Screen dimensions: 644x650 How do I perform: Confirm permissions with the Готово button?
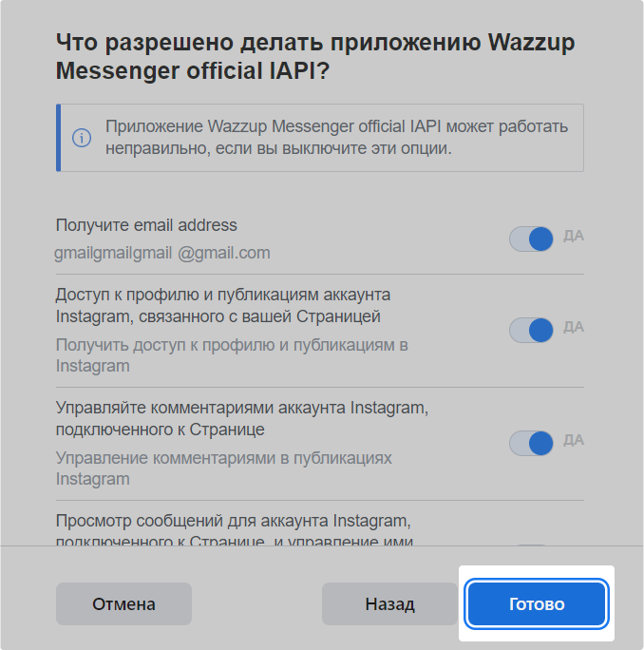pos(537,603)
